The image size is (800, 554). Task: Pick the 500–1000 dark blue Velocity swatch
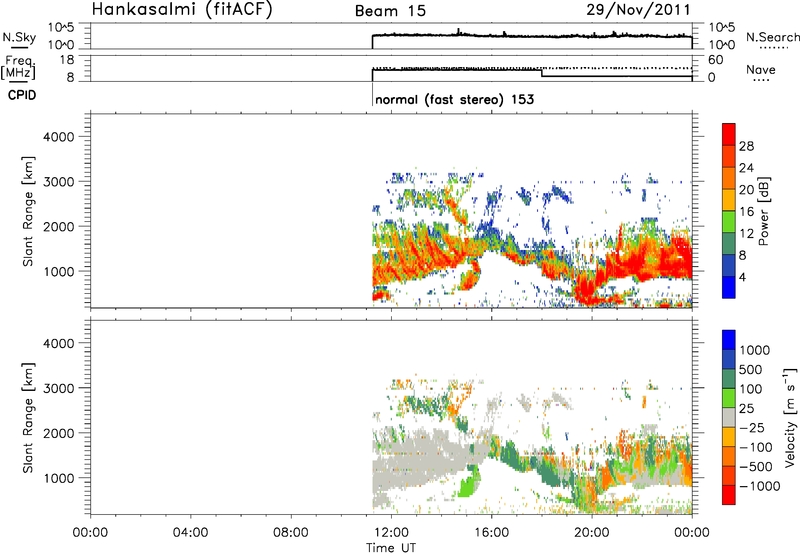tap(729, 359)
